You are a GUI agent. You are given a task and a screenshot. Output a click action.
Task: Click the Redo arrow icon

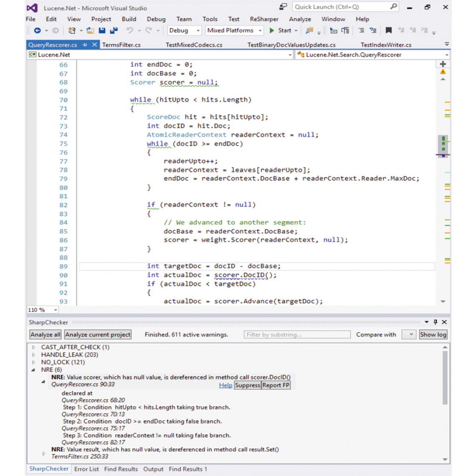point(149,30)
